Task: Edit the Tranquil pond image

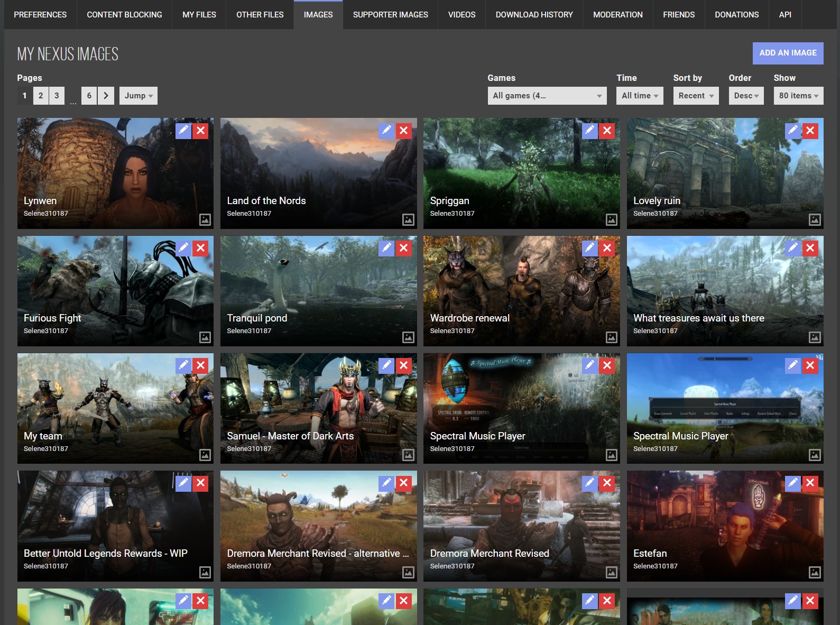Action: point(386,248)
